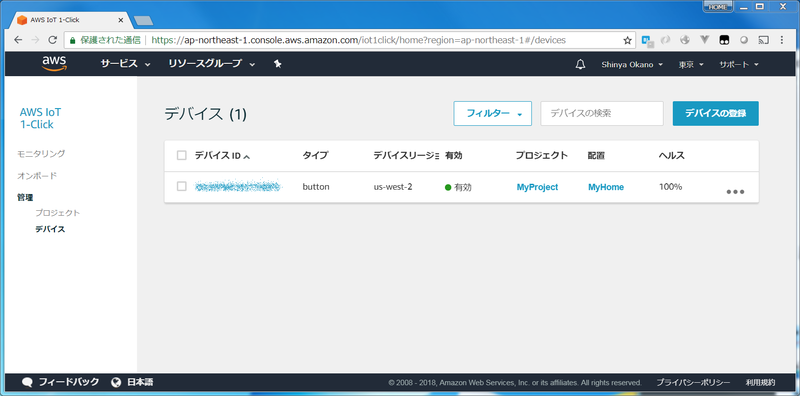Click the デバイスの登録 button
This screenshot has width=800, height=396.
(x=715, y=113)
